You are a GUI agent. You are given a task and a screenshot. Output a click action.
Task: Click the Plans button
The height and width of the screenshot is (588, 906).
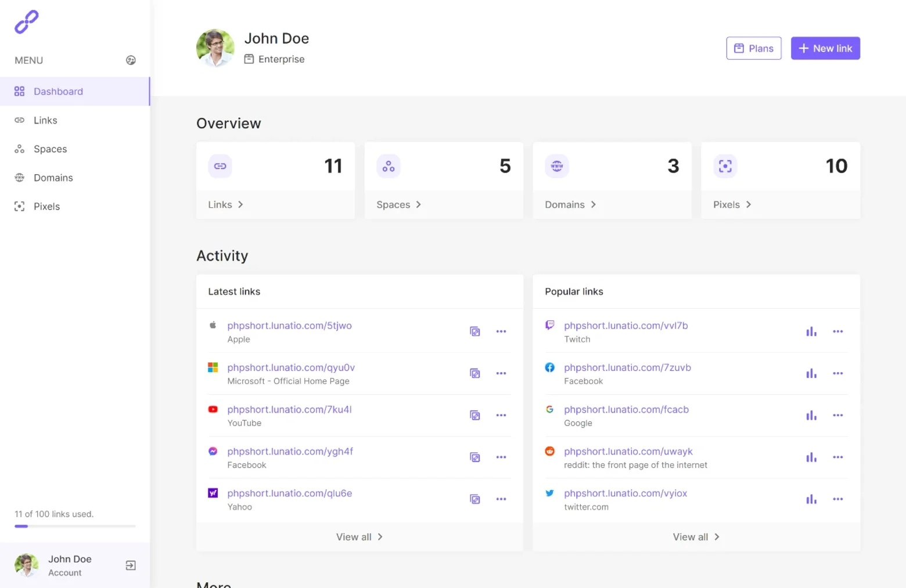(x=754, y=48)
